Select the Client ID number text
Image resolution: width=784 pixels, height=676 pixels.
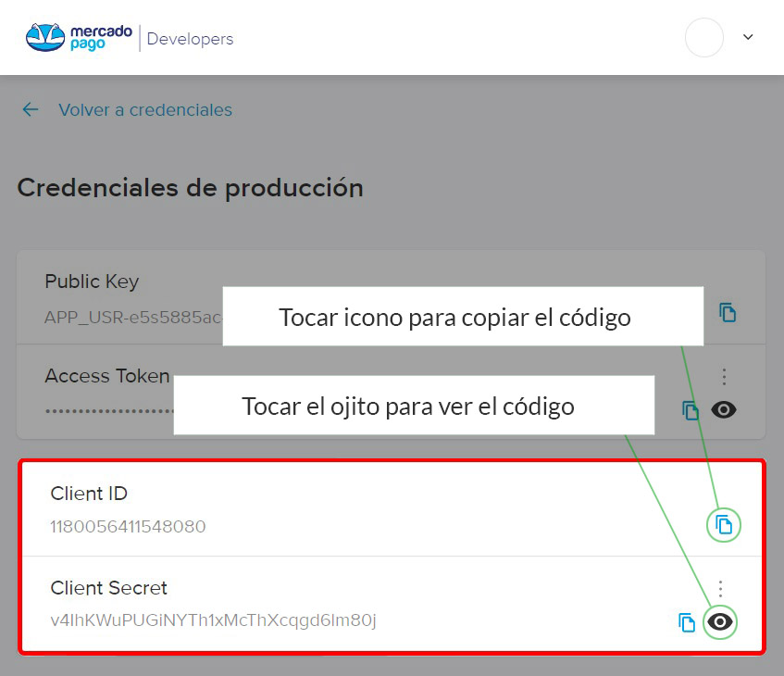(x=128, y=527)
